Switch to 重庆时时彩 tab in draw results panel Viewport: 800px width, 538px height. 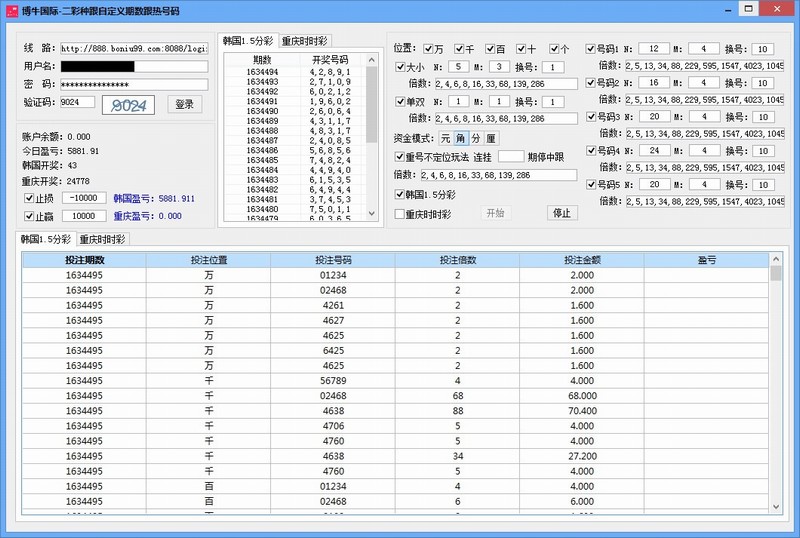tap(303, 41)
